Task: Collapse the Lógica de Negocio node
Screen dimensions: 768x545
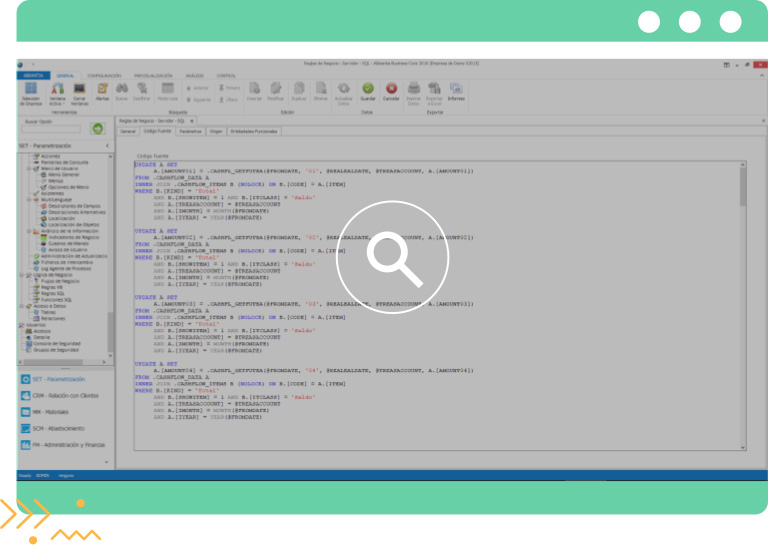Action: (22, 275)
